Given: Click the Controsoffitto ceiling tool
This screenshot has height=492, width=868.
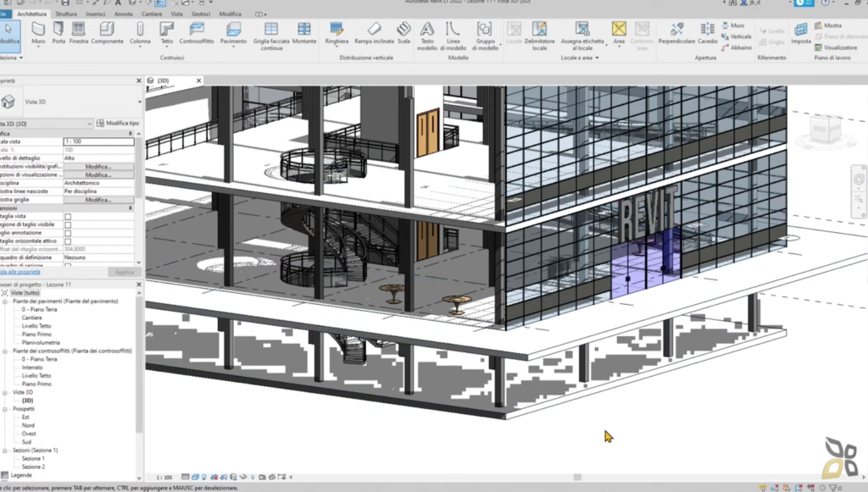Looking at the screenshot, I should [x=197, y=33].
